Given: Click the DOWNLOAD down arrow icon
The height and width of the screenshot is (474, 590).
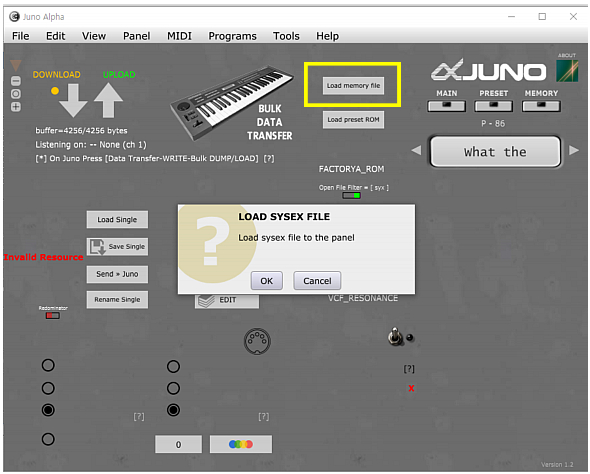Looking at the screenshot, I should [x=73, y=100].
